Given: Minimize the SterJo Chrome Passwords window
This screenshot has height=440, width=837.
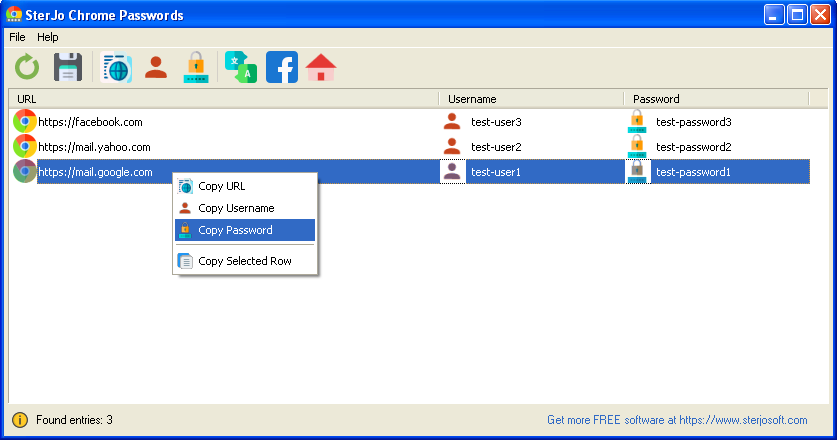Looking at the screenshot, I should pos(773,14).
